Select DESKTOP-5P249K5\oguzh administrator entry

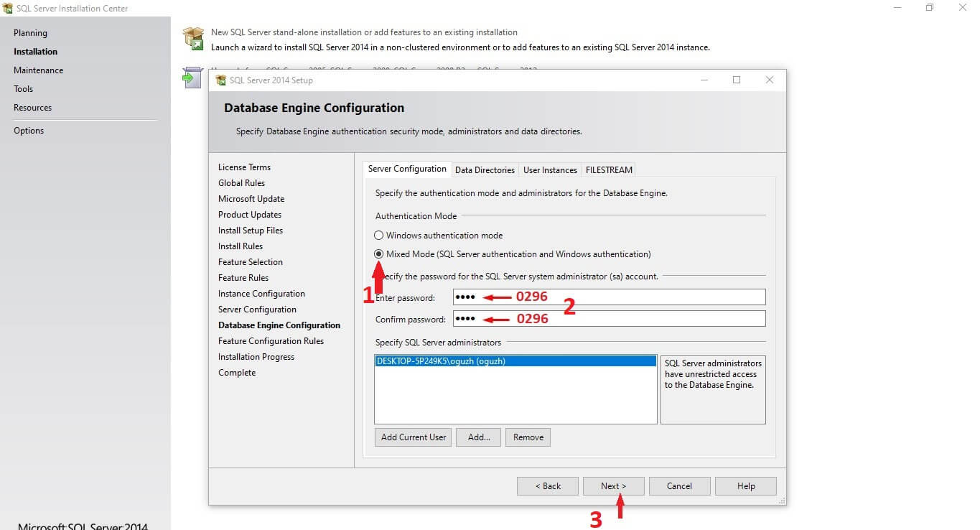515,361
